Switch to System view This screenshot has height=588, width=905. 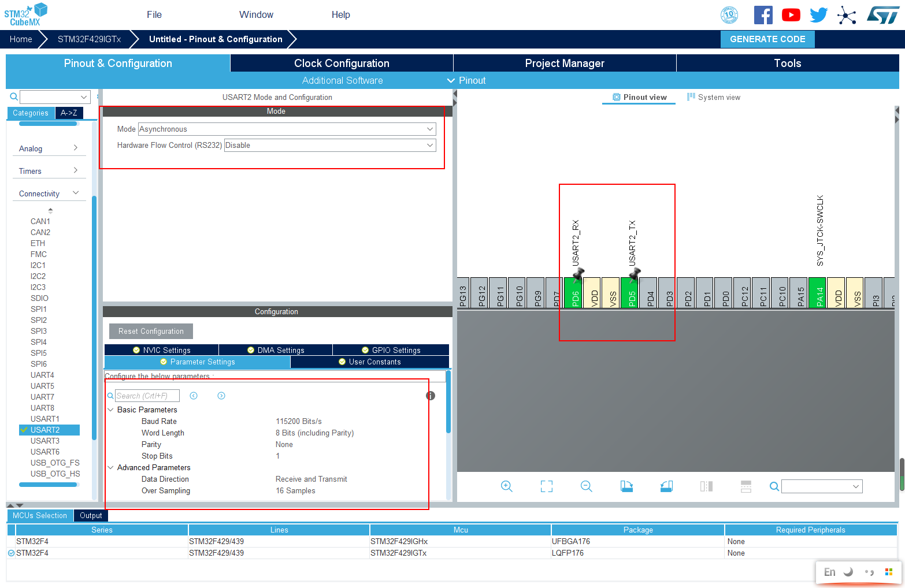pos(714,97)
